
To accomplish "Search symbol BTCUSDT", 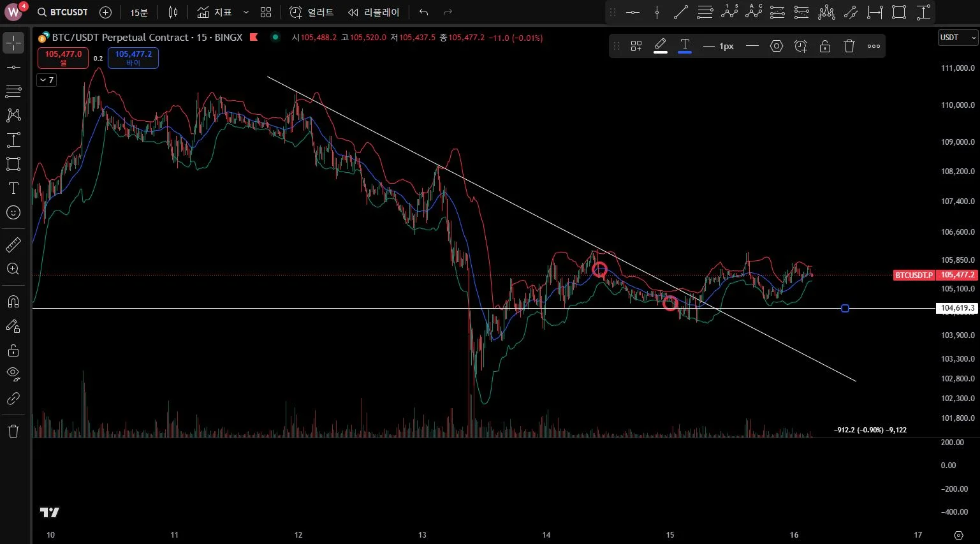I will click(x=62, y=12).
